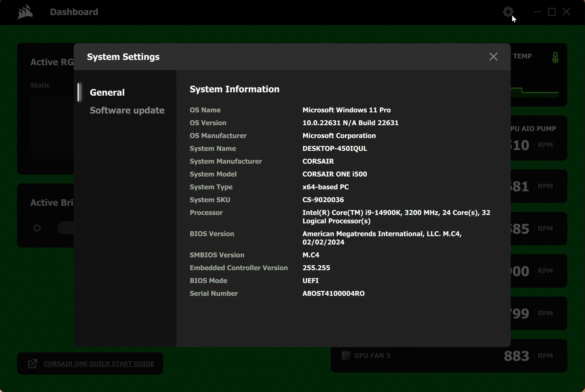Click the external link icon beside the guide
Viewport: 585px width, 392px height.
(x=33, y=364)
